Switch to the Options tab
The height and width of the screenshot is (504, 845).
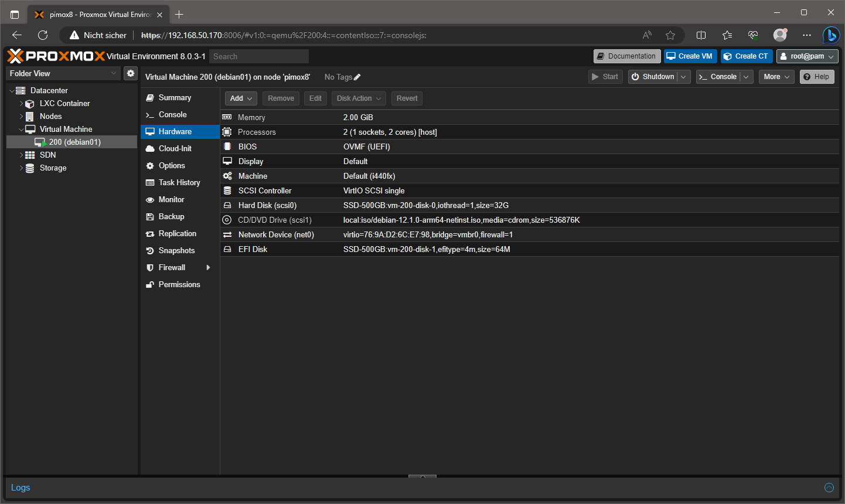tap(179, 166)
